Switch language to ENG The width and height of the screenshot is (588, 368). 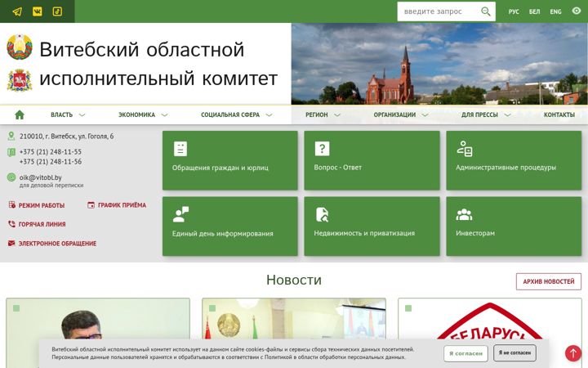pyautogui.click(x=556, y=11)
